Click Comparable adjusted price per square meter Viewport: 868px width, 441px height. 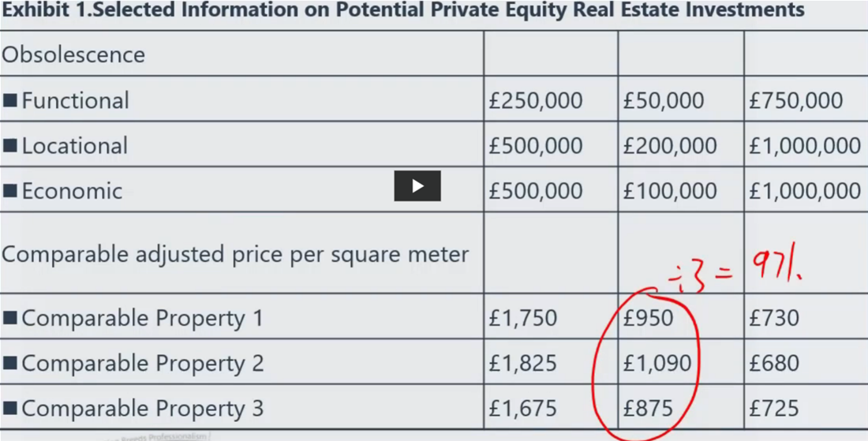[235, 255]
